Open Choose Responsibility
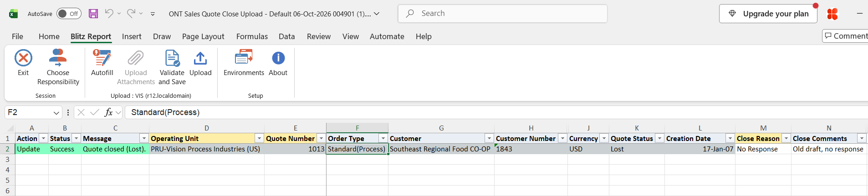 (58, 67)
